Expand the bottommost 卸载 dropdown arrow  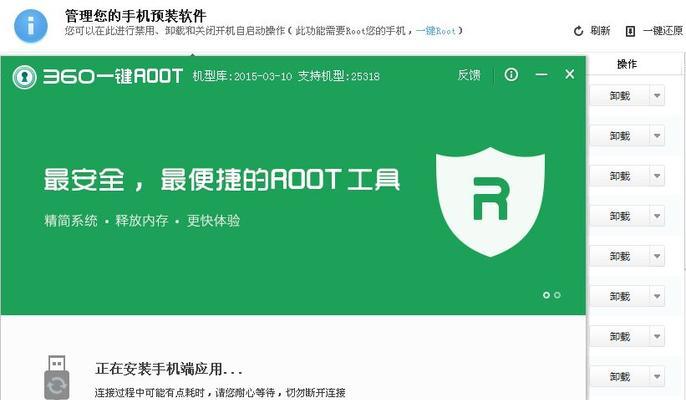click(657, 377)
